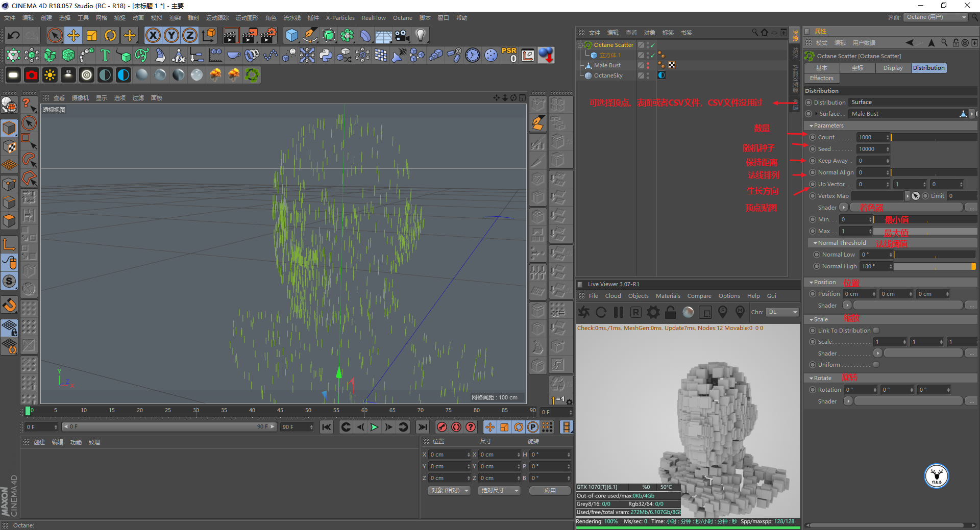Click the PSR 0 reset icon
Image resolution: width=980 pixels, height=530 pixels.
pyautogui.click(x=509, y=55)
